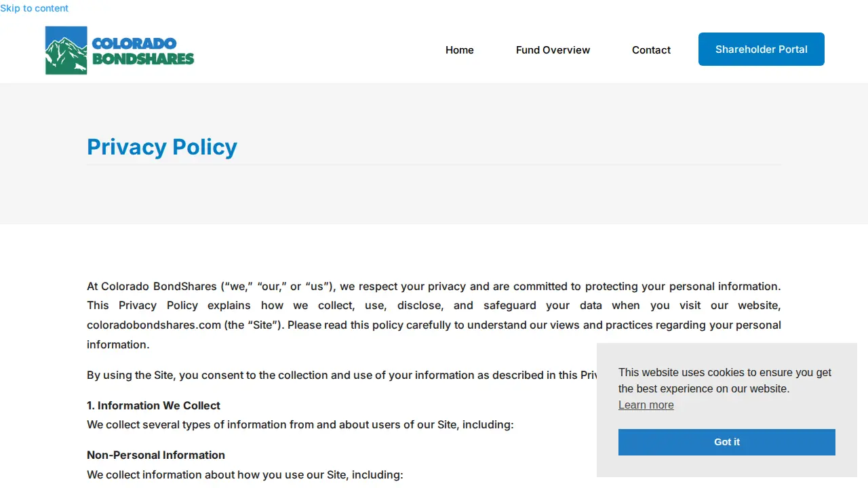Click the divider line under Privacy Policy
Viewport: 868px width, 488px height.
pyautogui.click(x=434, y=165)
